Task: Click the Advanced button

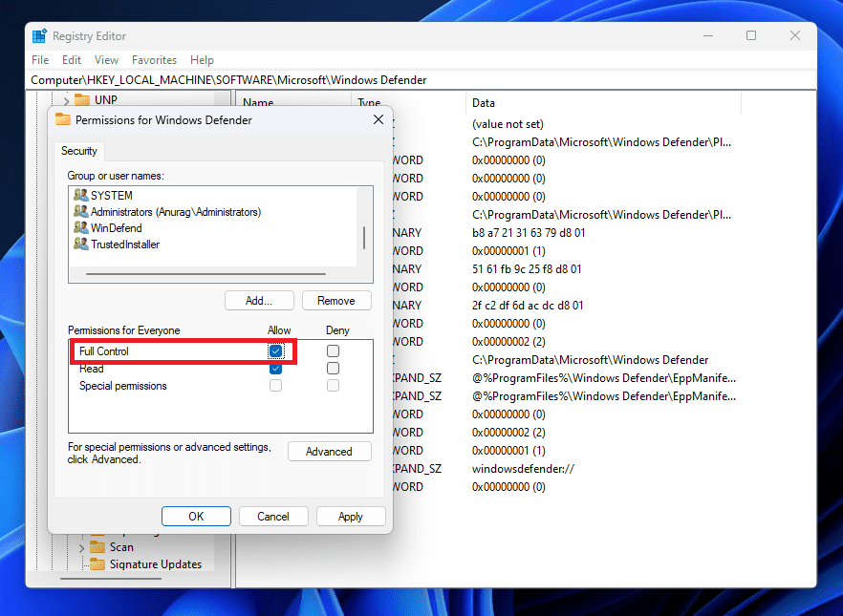Action: tap(329, 452)
